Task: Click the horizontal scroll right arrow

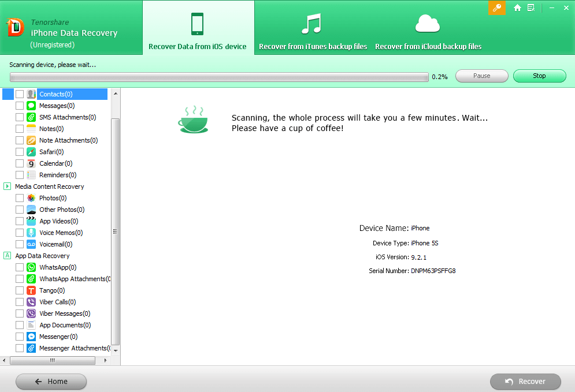Action: point(106,360)
